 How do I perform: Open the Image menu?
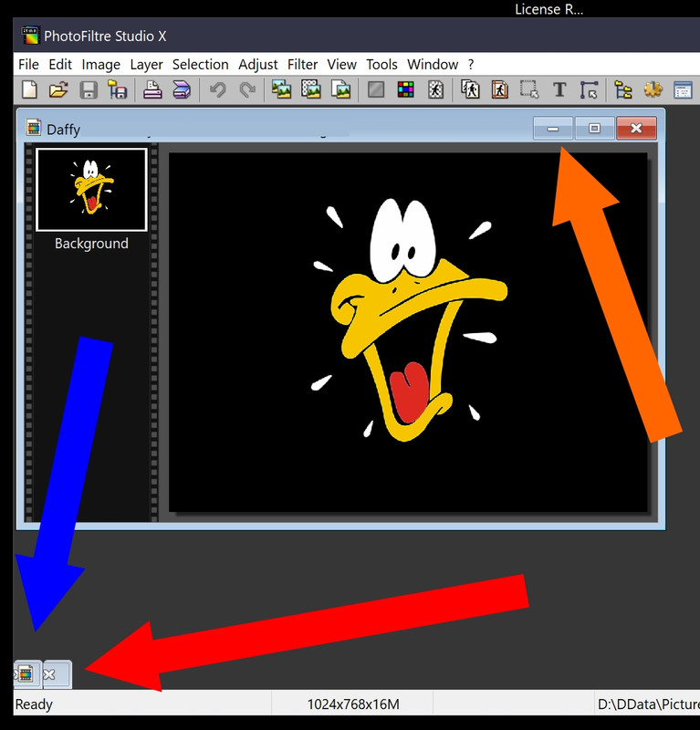[101, 64]
